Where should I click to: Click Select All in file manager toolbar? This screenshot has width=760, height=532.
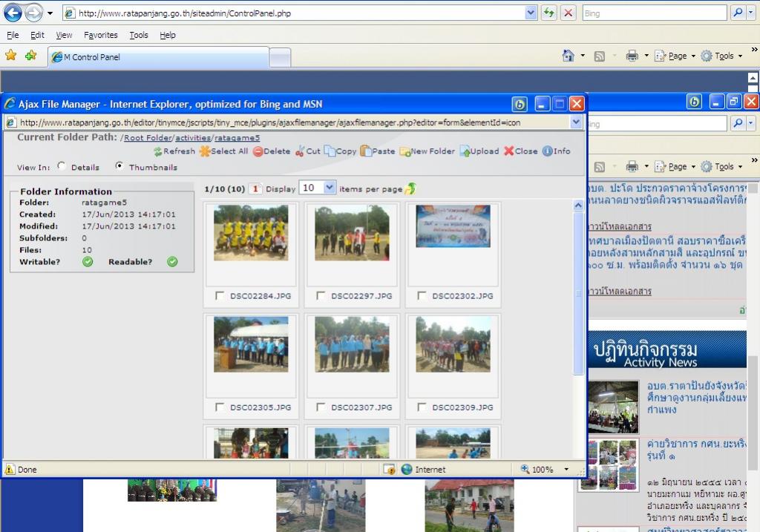[224, 151]
